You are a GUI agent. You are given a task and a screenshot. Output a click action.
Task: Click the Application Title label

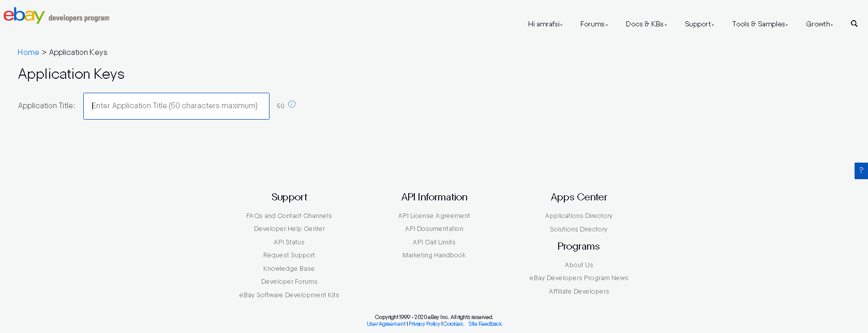pyautogui.click(x=47, y=106)
